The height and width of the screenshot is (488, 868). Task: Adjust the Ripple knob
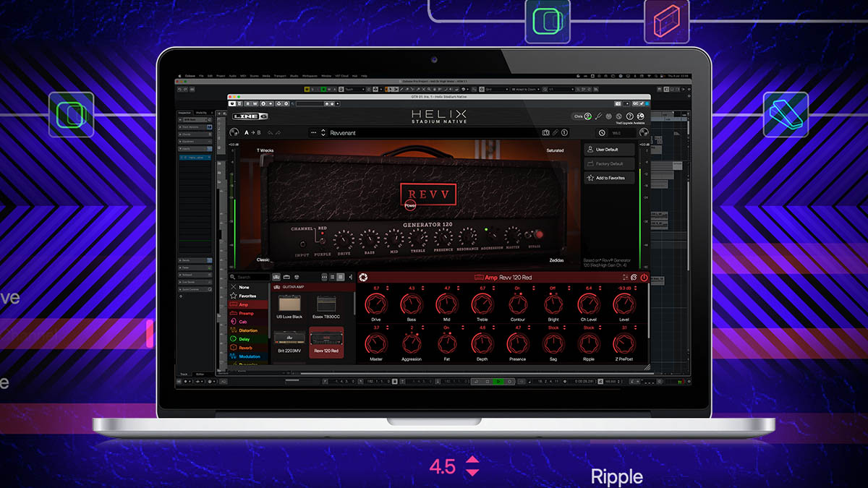(x=589, y=344)
